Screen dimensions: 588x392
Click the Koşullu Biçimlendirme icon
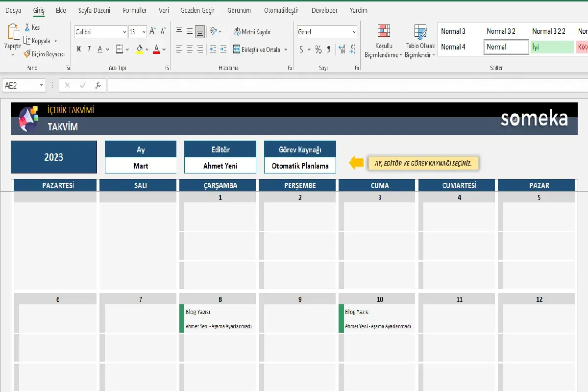[x=384, y=32]
